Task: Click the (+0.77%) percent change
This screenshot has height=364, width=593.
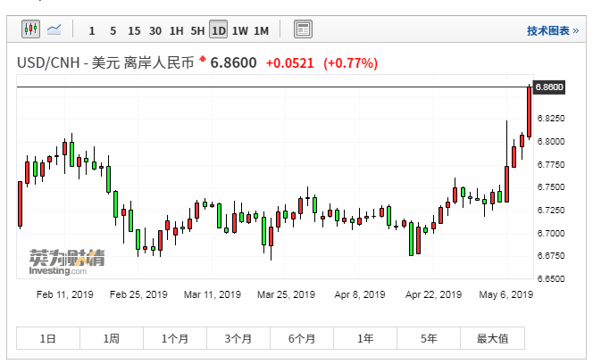Action: point(351,63)
